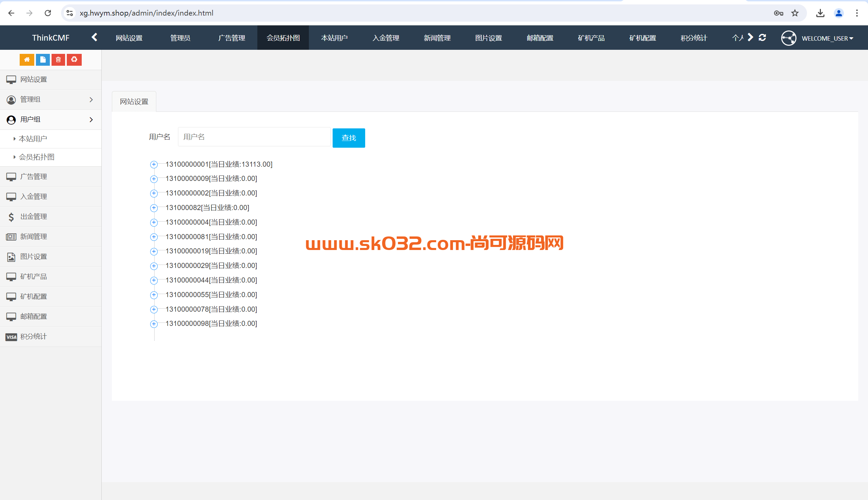Reload the page with browser refresh button
This screenshot has height=500, width=868.
[x=48, y=13]
